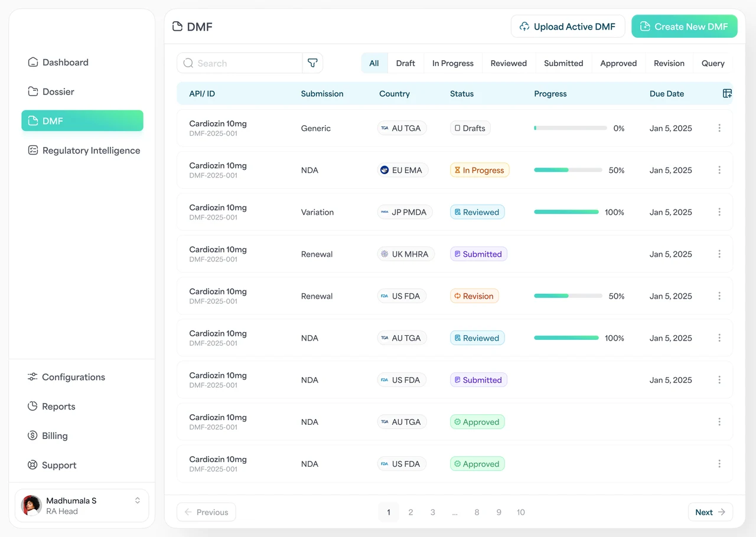The width and height of the screenshot is (756, 537).
Task: Click the Previous page button
Action: point(206,512)
